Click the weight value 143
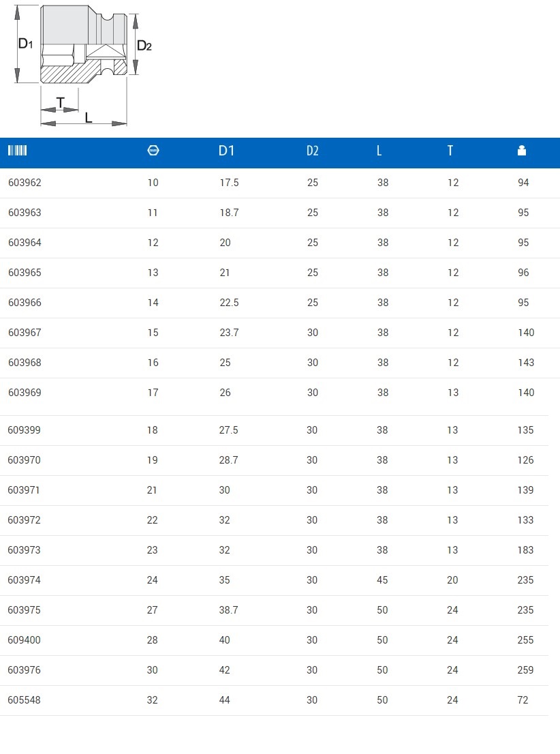Viewport: 560px width, 754px height. (x=527, y=363)
